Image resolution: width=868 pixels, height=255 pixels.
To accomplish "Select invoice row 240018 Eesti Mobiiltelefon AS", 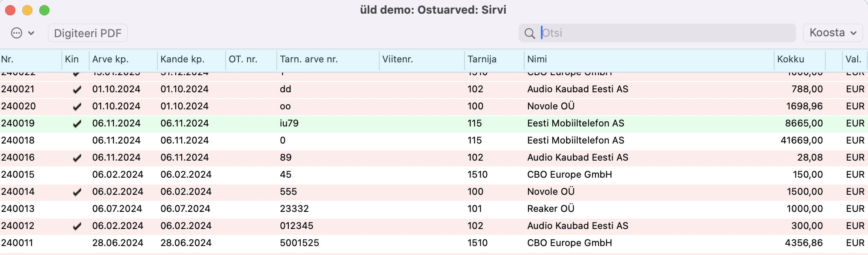I will [434, 141].
